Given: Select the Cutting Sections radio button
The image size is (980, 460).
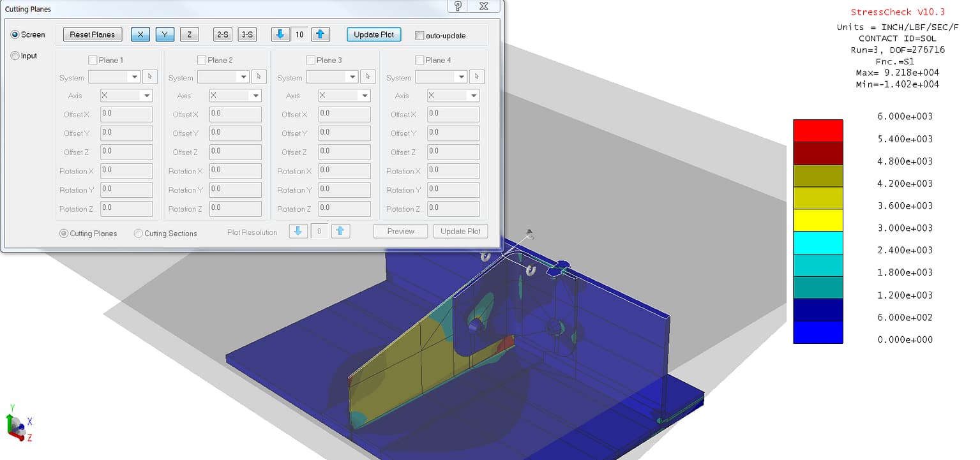Looking at the screenshot, I should (x=138, y=234).
